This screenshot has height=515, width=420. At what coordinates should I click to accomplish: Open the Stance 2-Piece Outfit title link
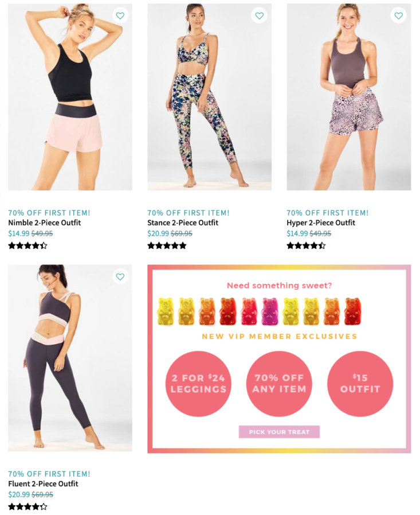pyautogui.click(x=183, y=223)
